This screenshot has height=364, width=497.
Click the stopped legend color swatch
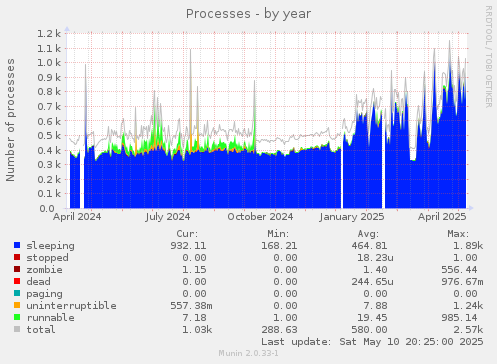point(17,257)
